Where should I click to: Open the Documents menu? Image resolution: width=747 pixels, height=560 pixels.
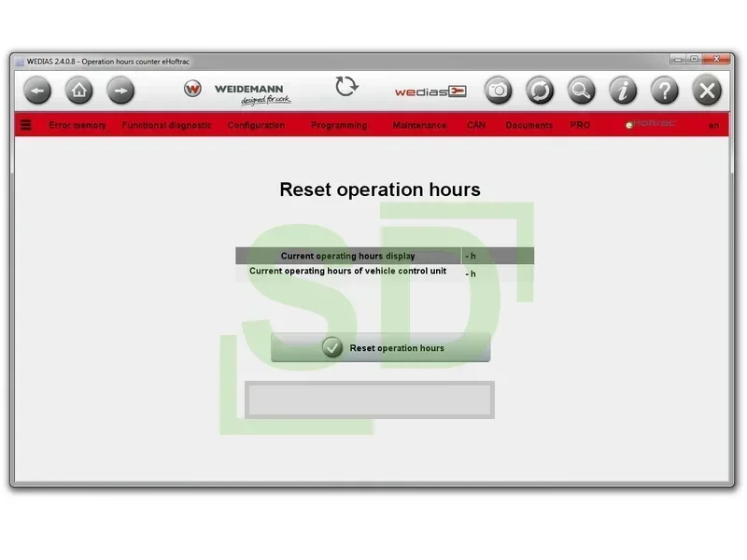tap(529, 125)
